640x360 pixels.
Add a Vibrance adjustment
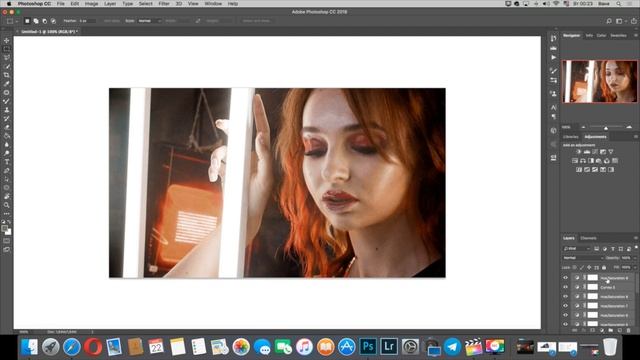tap(611, 152)
